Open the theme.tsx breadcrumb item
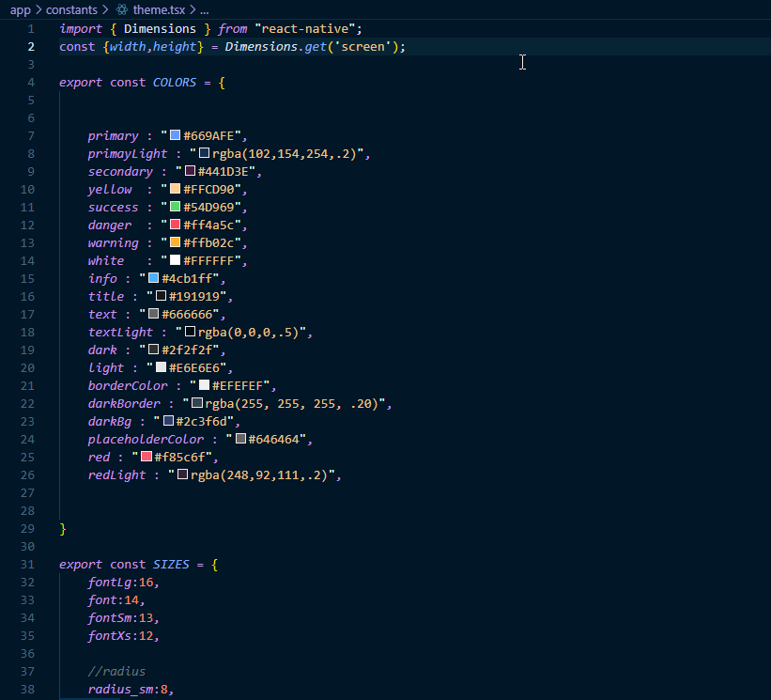The height and width of the screenshot is (700, 771). [x=160, y=9]
